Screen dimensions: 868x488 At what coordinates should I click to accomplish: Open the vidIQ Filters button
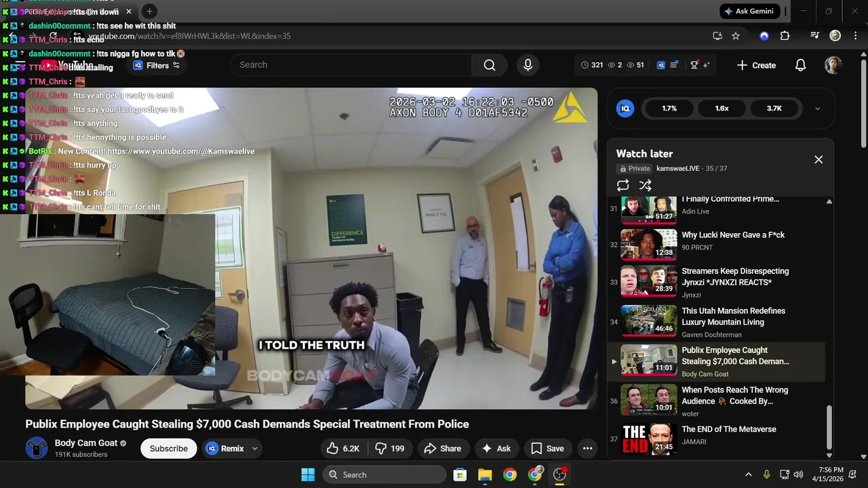[x=157, y=66]
